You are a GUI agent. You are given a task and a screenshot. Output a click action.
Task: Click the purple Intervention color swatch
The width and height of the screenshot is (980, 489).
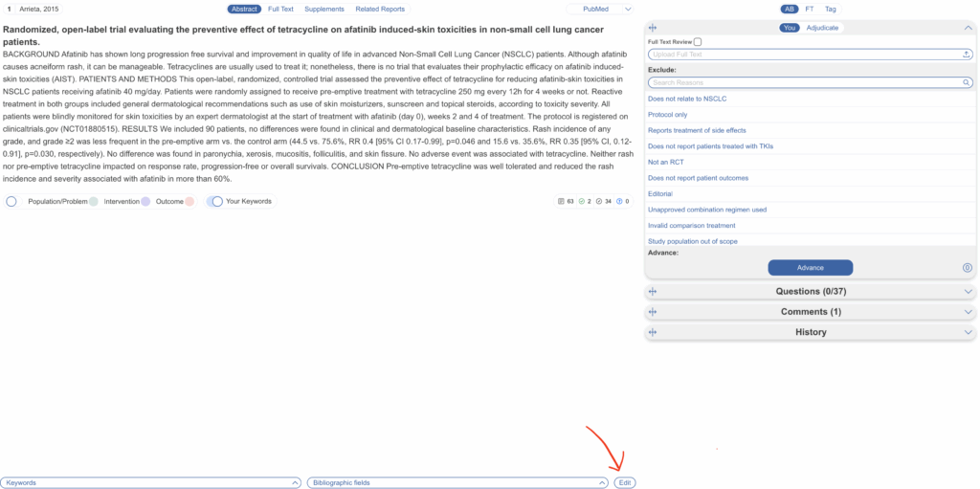[145, 202]
